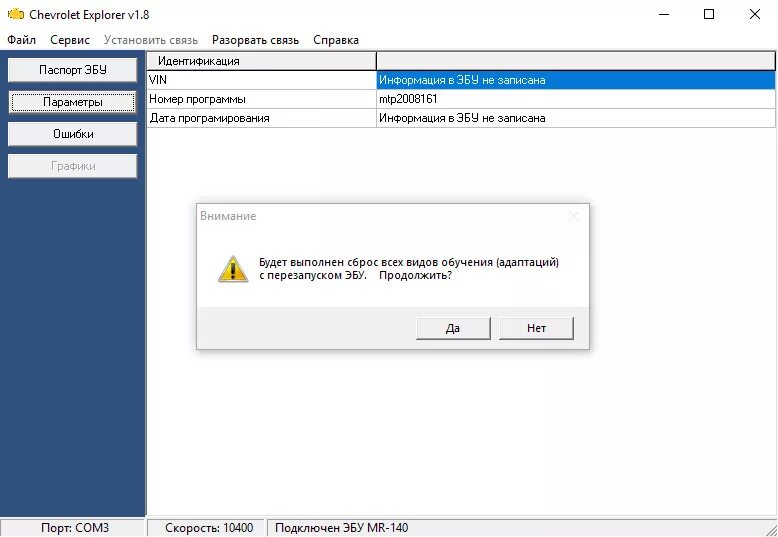Image resolution: width=778 pixels, height=537 pixels.
Task: Open the Сервис menu
Action: (x=70, y=40)
